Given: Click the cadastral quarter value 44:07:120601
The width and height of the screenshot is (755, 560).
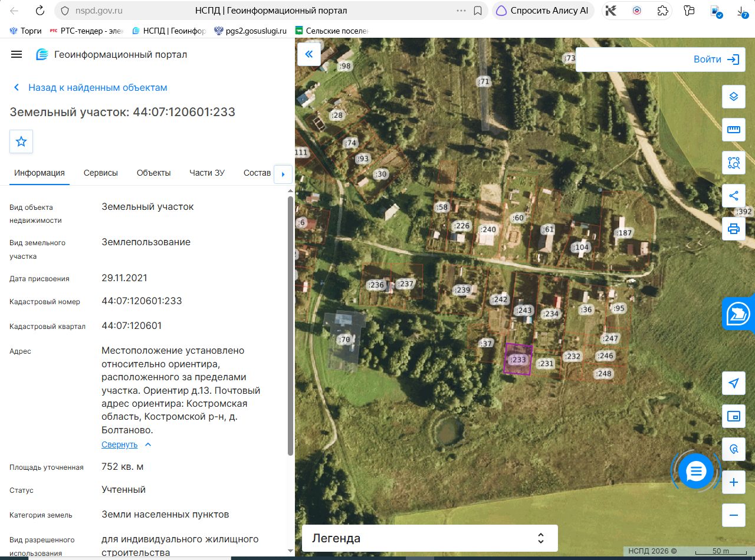Looking at the screenshot, I should click(x=132, y=325).
